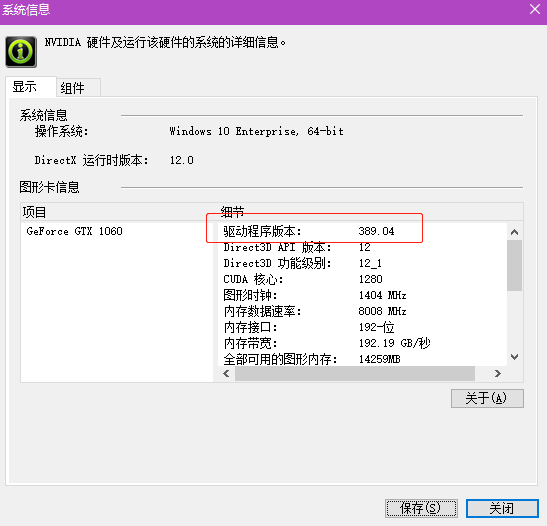The image size is (547, 526).
Task: Click the DirectX 运行时版本: label
Action: 91,160
